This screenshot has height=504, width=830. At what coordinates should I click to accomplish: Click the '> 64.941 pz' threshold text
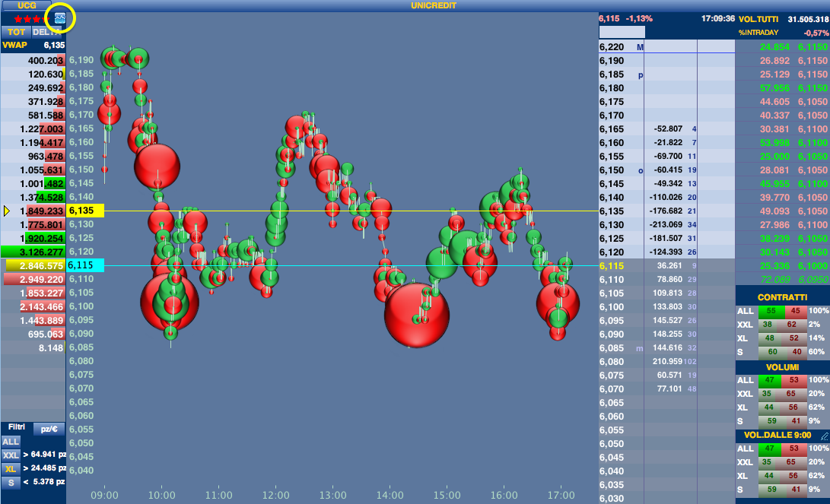tap(44, 455)
